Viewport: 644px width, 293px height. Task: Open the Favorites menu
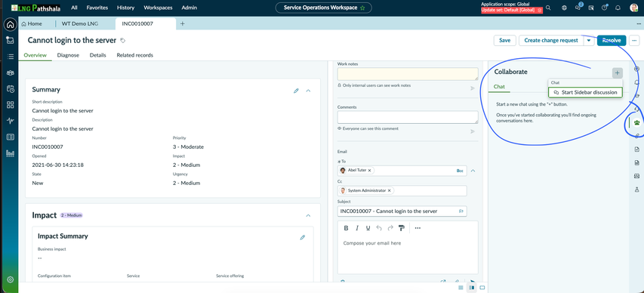pos(97,8)
